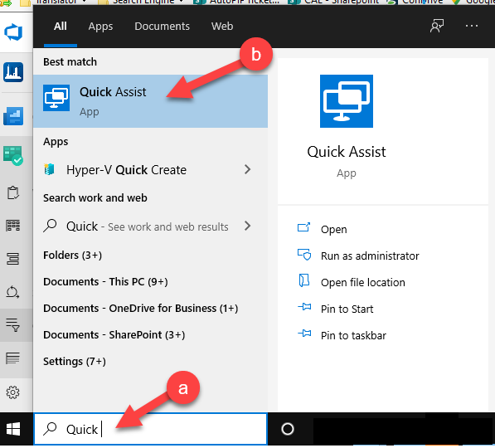Select the filter list sidebar icon
Screen dimensions: 495x448
(x=13, y=324)
